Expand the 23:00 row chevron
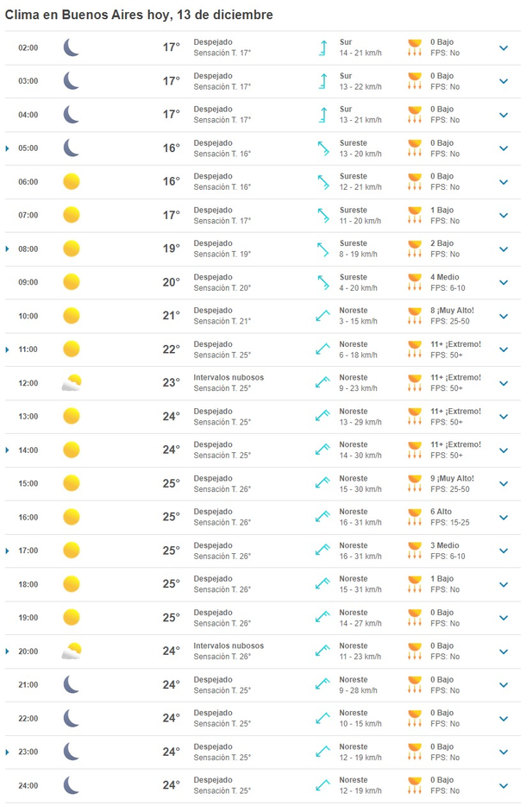The height and width of the screenshot is (812, 526). click(504, 752)
